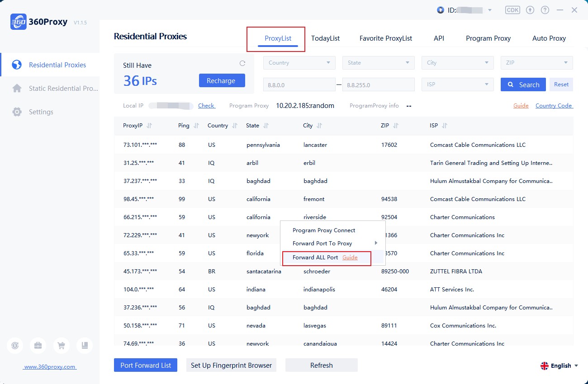Click the Recharge button

222,80
